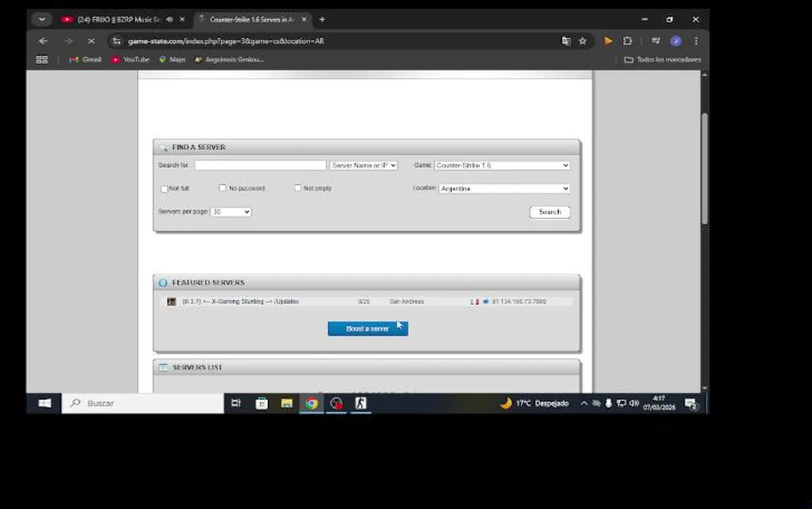The width and height of the screenshot is (812, 509).
Task: Open Chrome three-dot menu
Action: point(696,41)
